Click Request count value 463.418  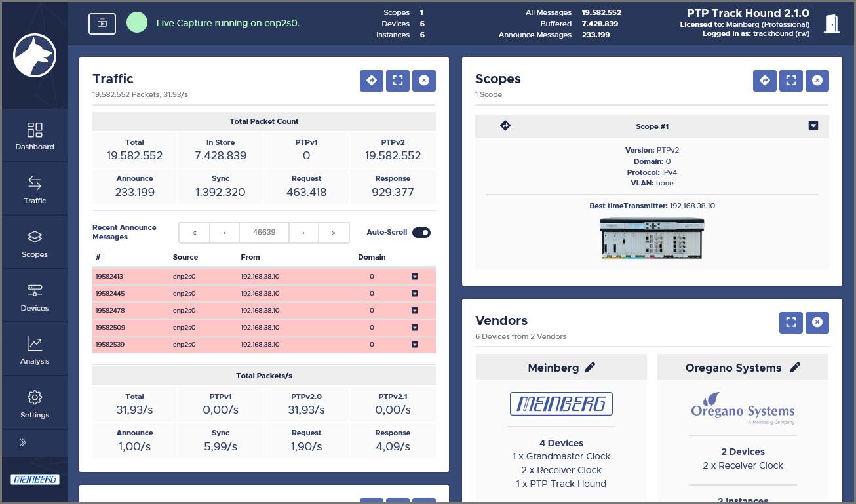pos(306,193)
